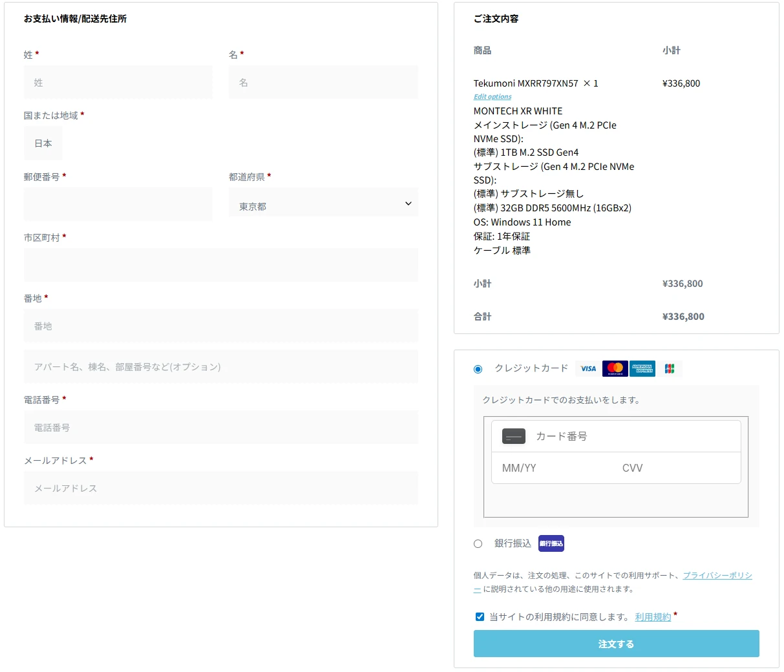Click the American Express logo
The image size is (784, 672).
tap(642, 368)
